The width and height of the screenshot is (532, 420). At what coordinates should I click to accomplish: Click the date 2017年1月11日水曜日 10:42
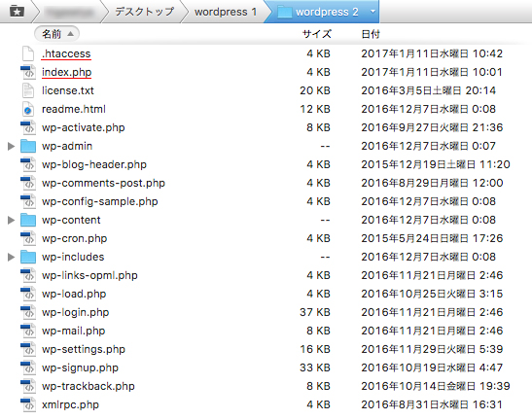click(x=432, y=53)
